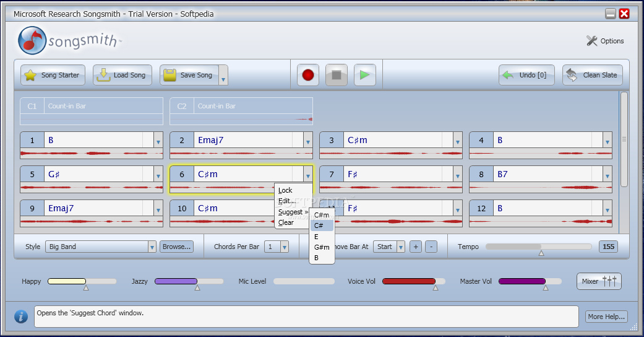This screenshot has height=337, width=644.
Task: Open the Suggest submenu
Action: 293,212
